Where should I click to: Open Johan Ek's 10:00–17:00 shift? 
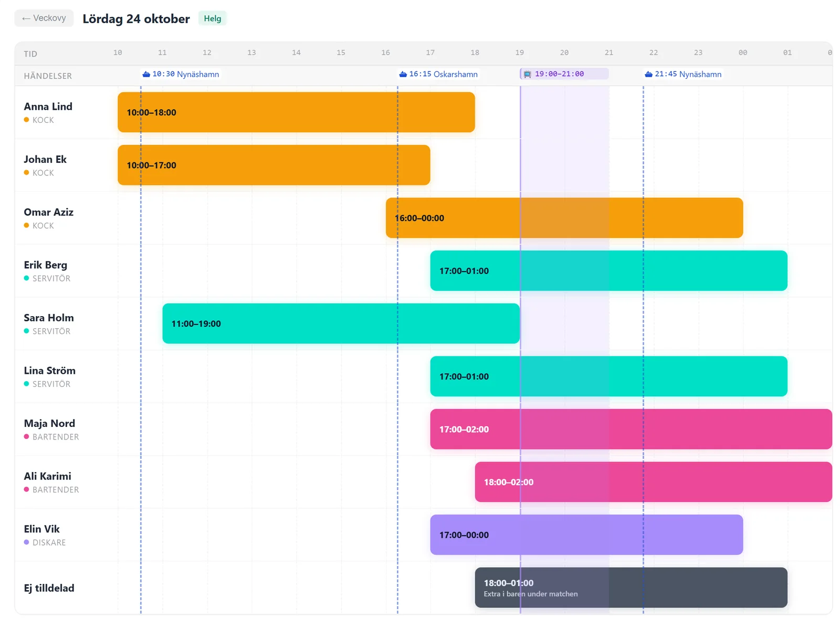tap(274, 165)
